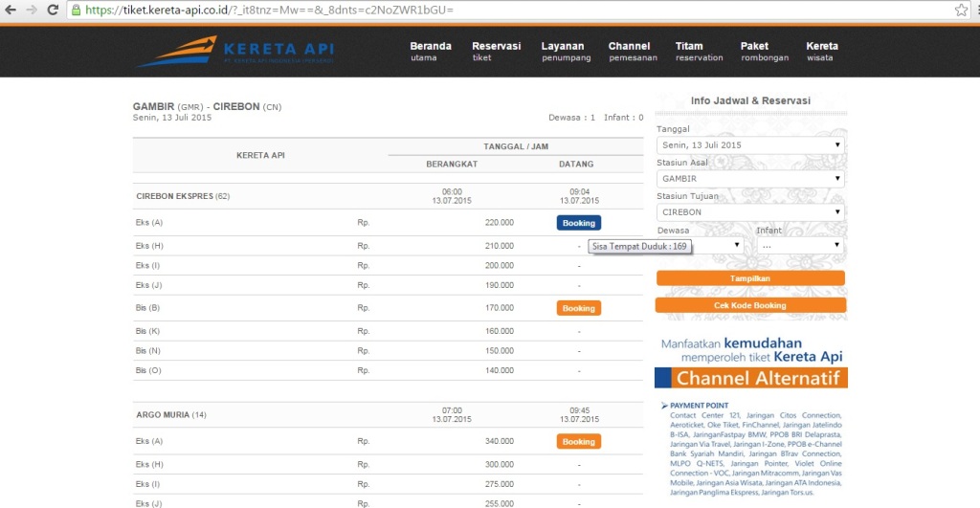Open the Layanan penumpang menu
The image size is (980, 508).
566,52
